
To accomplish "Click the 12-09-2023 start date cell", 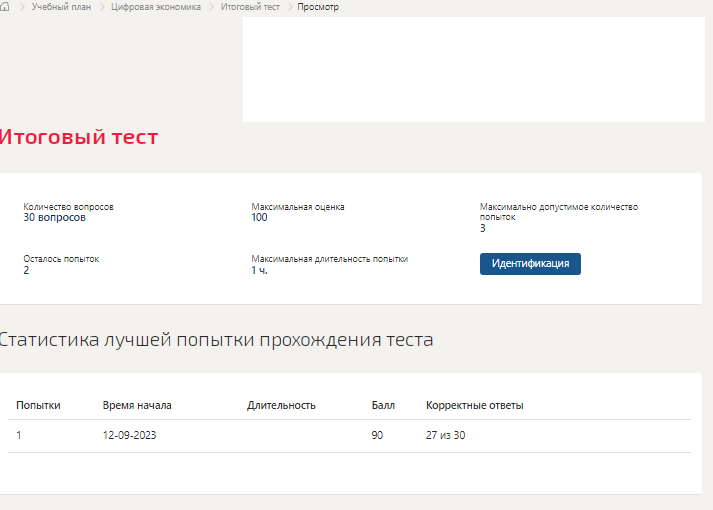I will point(130,435).
